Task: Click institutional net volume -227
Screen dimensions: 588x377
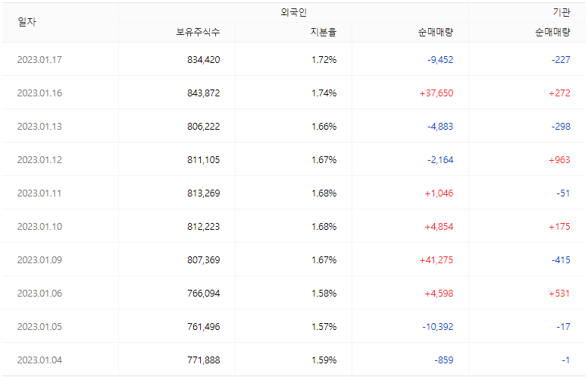Action: [x=561, y=60]
